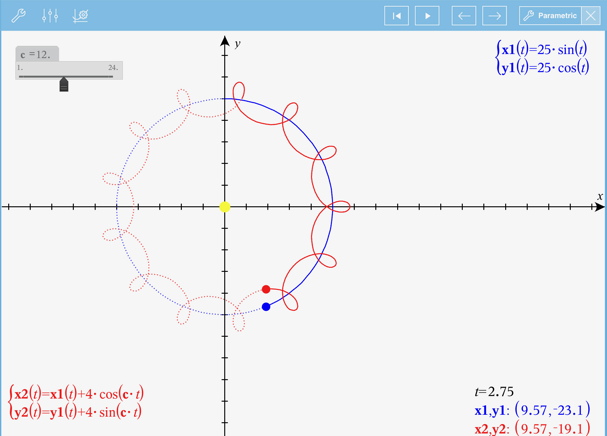
Task: Reset animation to the start
Action: click(x=397, y=16)
